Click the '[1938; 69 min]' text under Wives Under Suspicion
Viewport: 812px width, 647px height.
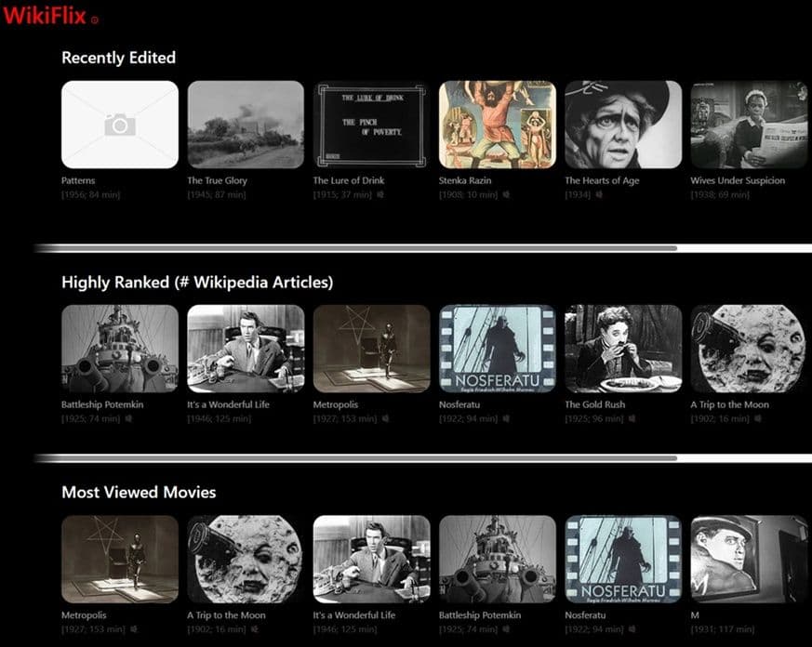click(720, 194)
